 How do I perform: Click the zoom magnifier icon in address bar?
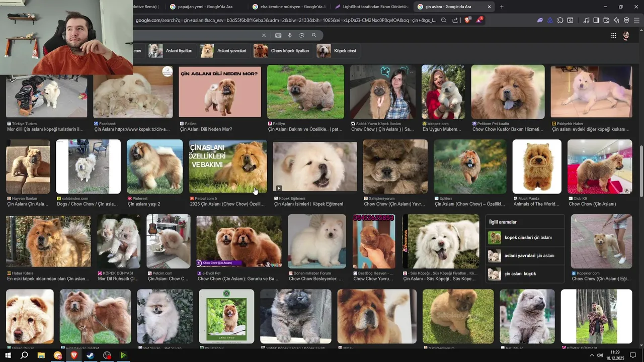(444, 20)
